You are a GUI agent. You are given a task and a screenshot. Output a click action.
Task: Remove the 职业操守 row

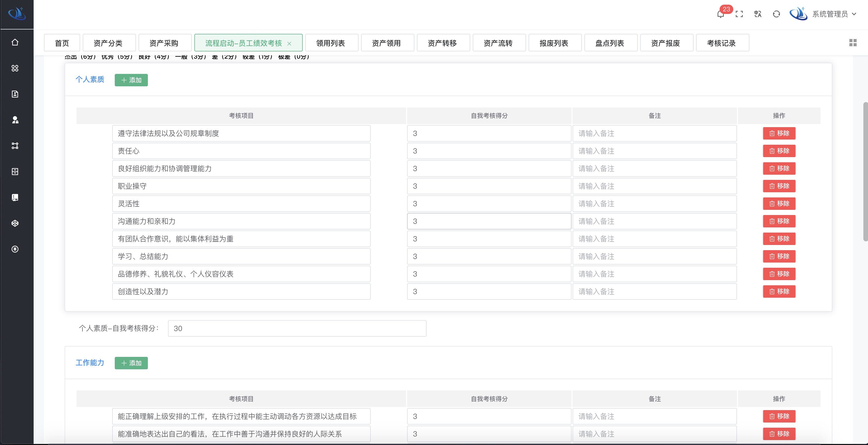tap(779, 186)
